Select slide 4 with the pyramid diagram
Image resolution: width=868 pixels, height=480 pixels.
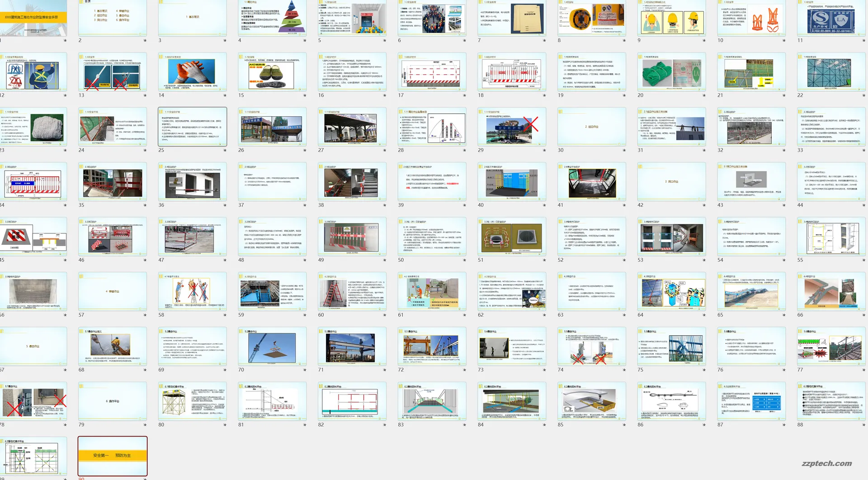(x=272, y=17)
